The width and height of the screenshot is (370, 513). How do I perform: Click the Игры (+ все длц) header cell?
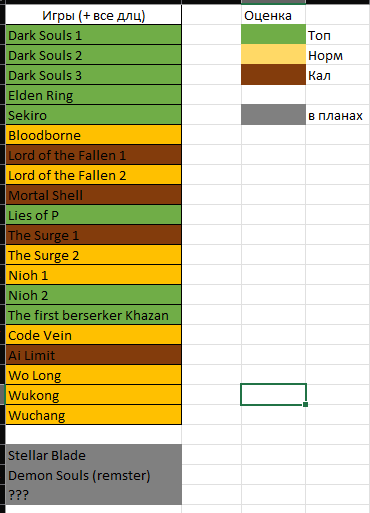click(94, 15)
